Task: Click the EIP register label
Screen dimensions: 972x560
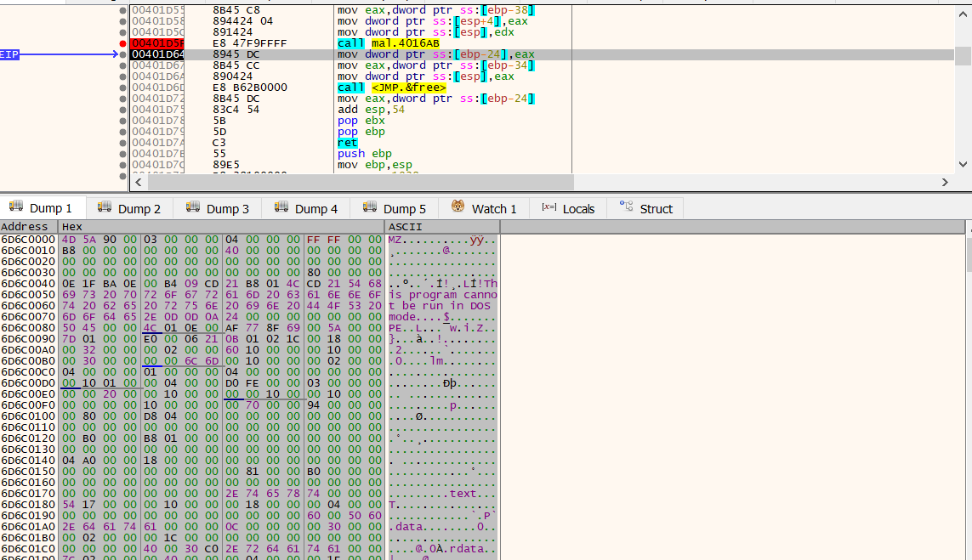Action: [x=9, y=54]
